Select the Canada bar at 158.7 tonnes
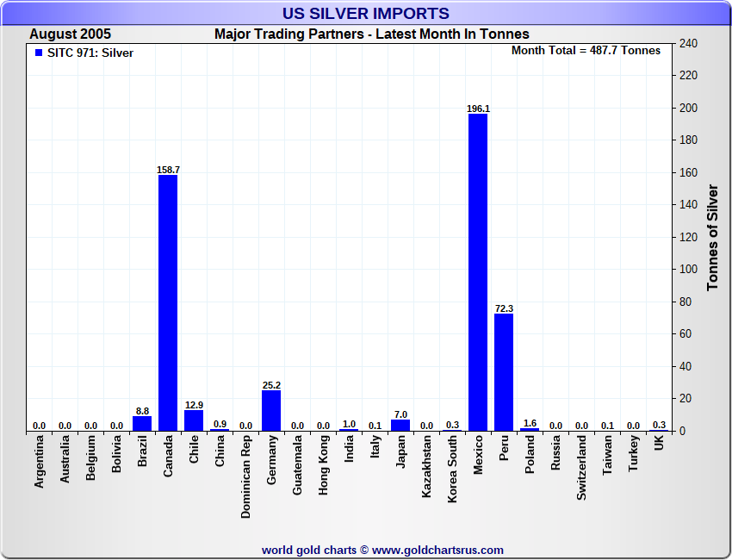This screenshot has height=560, width=732. [168, 302]
